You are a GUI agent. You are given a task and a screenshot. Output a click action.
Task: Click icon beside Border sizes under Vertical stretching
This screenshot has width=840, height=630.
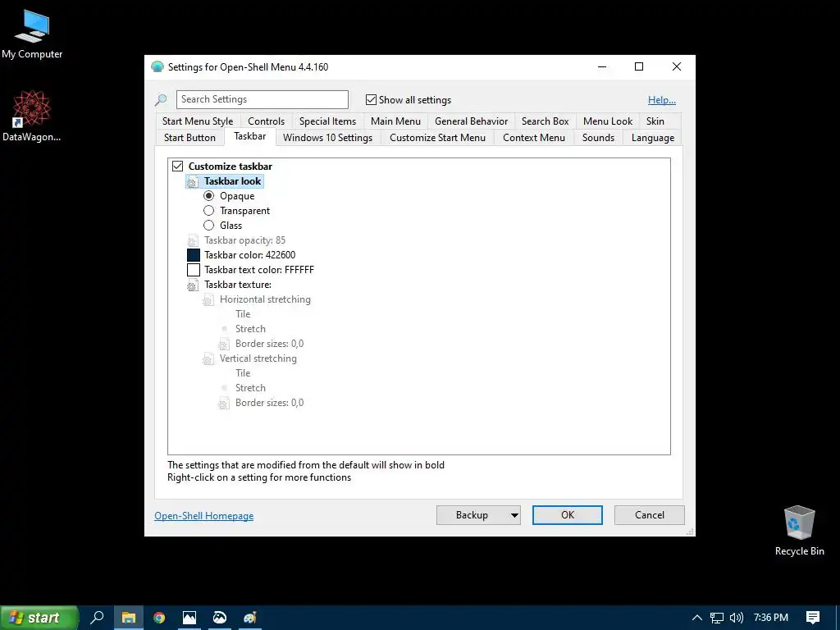point(224,403)
